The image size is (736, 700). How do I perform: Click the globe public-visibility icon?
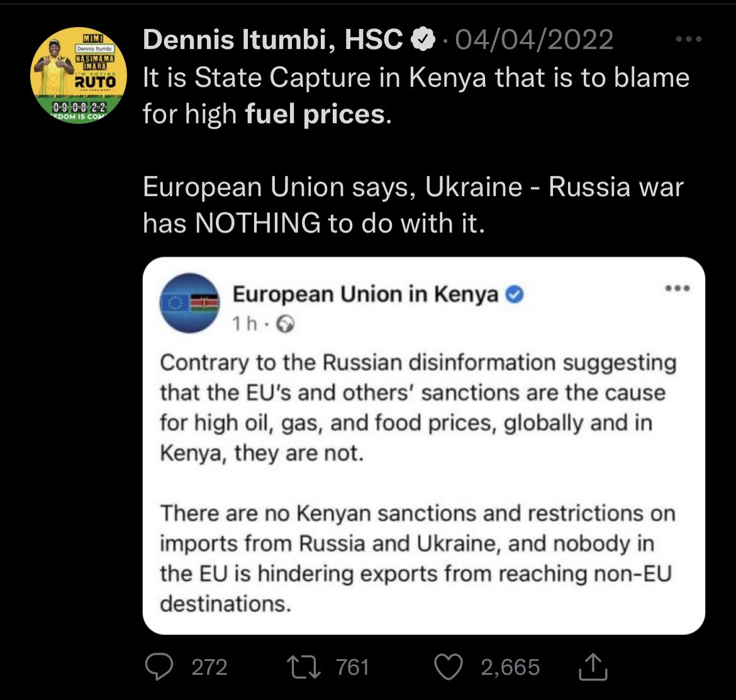[x=286, y=323]
